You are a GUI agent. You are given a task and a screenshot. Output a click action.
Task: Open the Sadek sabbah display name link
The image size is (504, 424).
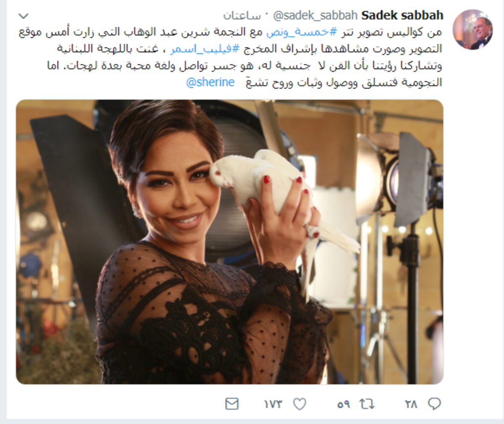402,16
